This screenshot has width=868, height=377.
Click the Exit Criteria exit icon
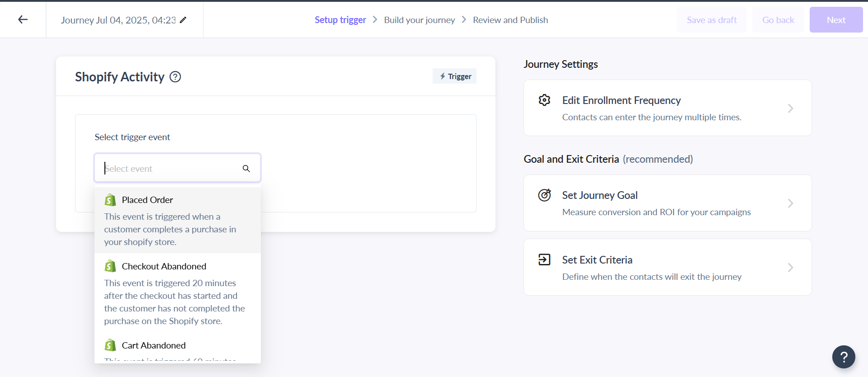544,259
